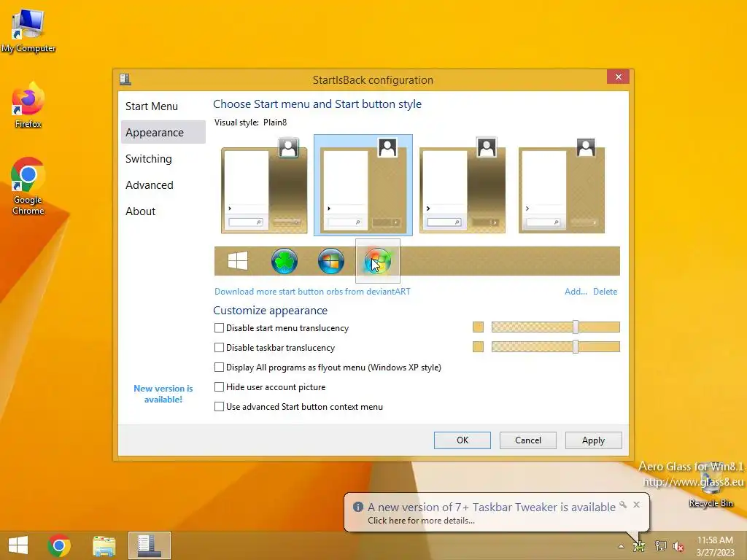Open the Start Menu settings tab

tap(163, 106)
